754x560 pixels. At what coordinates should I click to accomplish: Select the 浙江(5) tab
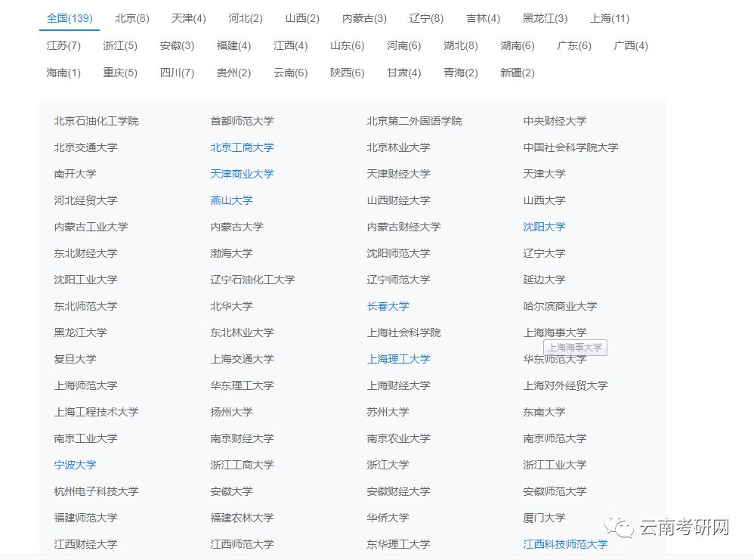(x=120, y=45)
